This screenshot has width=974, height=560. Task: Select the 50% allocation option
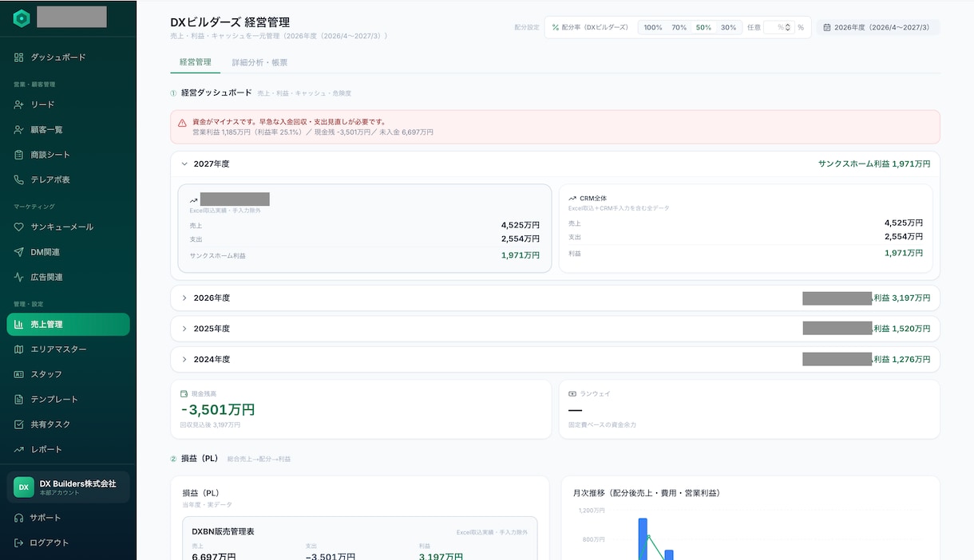click(703, 27)
